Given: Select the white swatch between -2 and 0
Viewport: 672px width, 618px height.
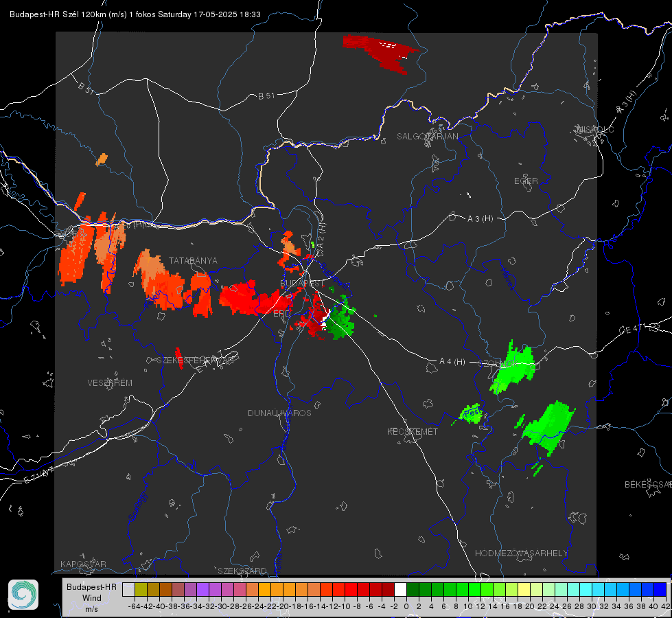Looking at the screenshot, I should 400,589.
